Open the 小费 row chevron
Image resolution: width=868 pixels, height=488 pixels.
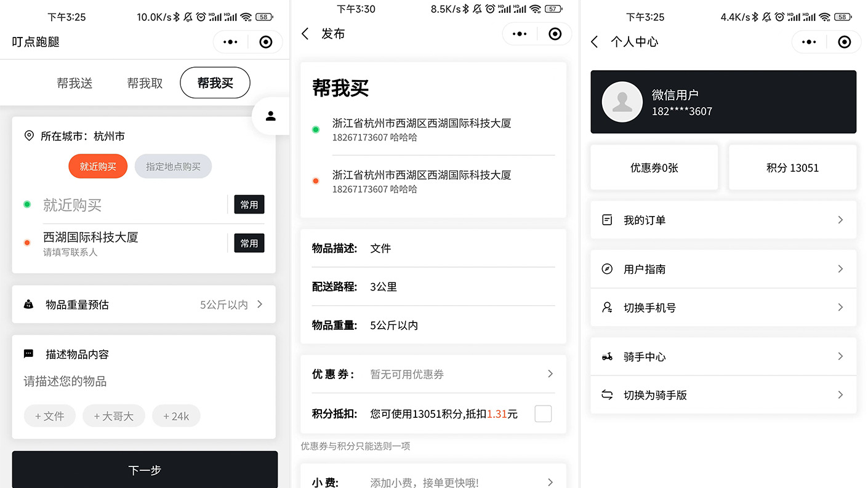point(550,482)
